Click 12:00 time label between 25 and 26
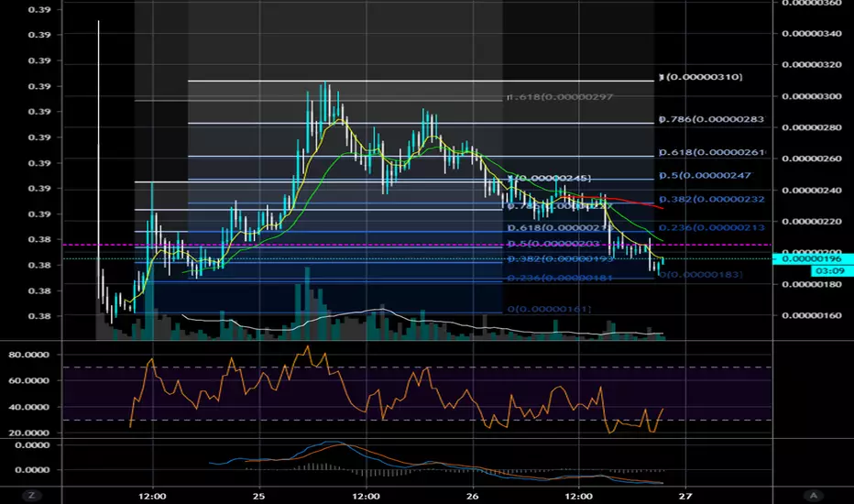The image size is (854, 504). pyautogui.click(x=366, y=496)
